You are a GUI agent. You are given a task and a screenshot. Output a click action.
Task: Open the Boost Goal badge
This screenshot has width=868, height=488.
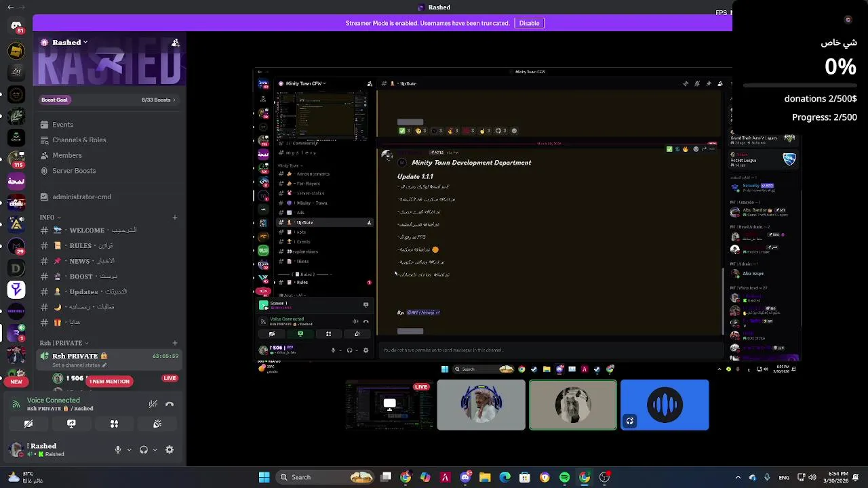click(x=54, y=100)
